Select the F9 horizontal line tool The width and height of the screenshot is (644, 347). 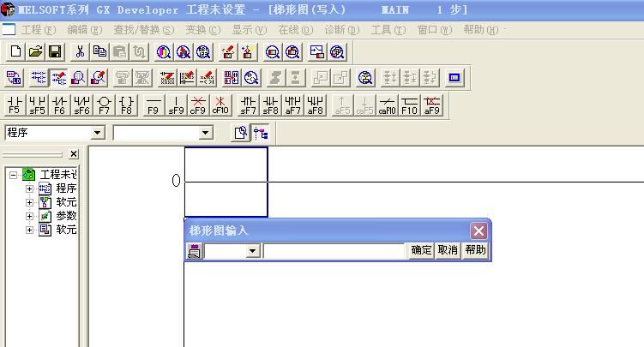pos(153,105)
